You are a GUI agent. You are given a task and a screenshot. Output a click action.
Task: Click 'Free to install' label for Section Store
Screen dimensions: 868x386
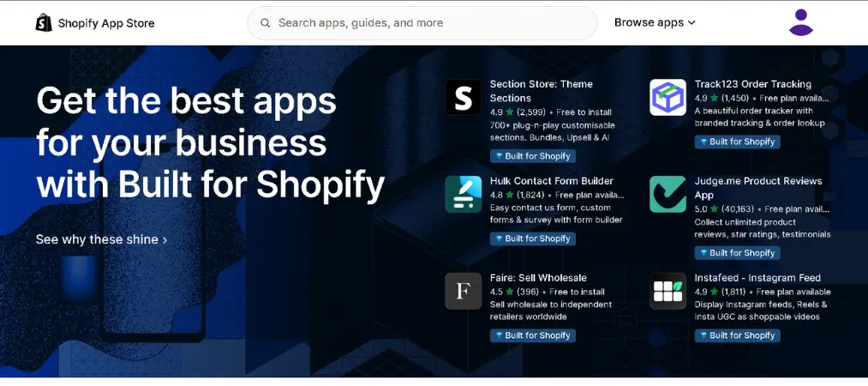click(x=584, y=112)
